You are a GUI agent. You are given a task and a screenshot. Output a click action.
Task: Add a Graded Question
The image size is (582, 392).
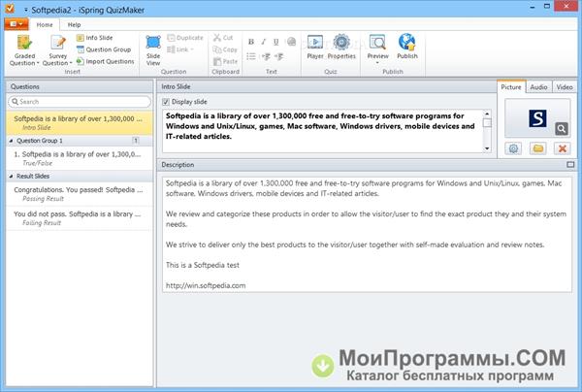(24, 49)
